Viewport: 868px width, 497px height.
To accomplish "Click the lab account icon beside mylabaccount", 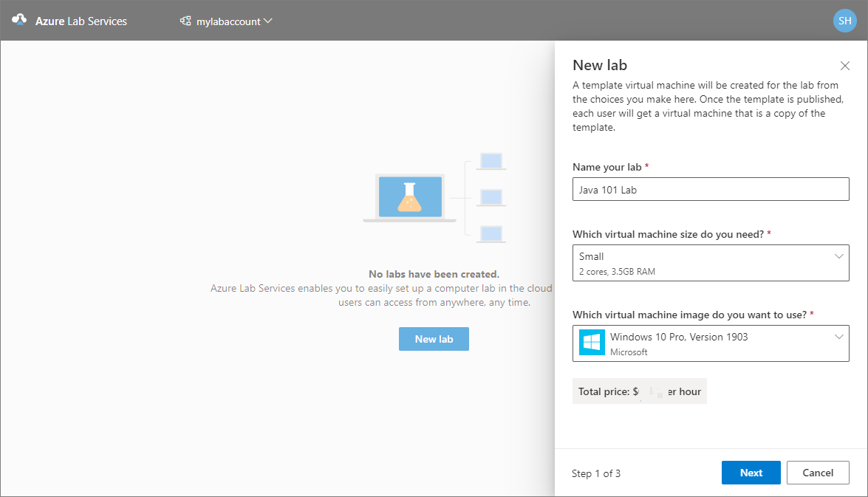I will tap(185, 21).
